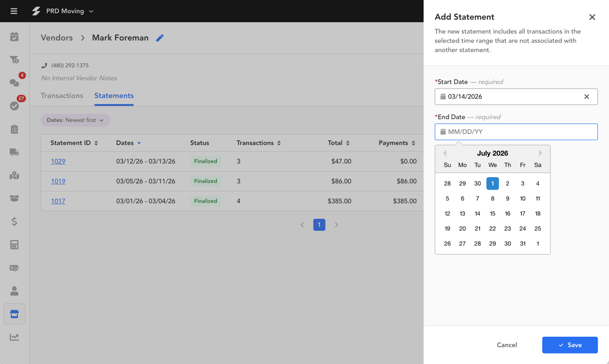
Task: Click the calendar icon in End Date field
Action: coord(443,131)
